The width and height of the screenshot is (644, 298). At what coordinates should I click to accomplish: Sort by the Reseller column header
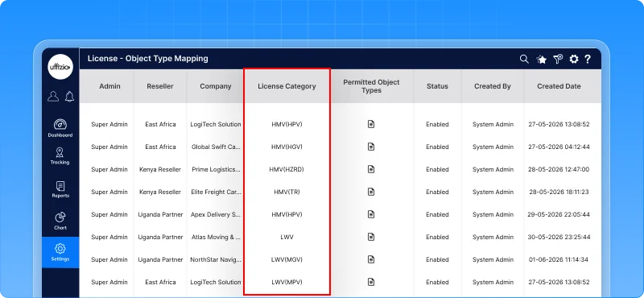tap(160, 86)
